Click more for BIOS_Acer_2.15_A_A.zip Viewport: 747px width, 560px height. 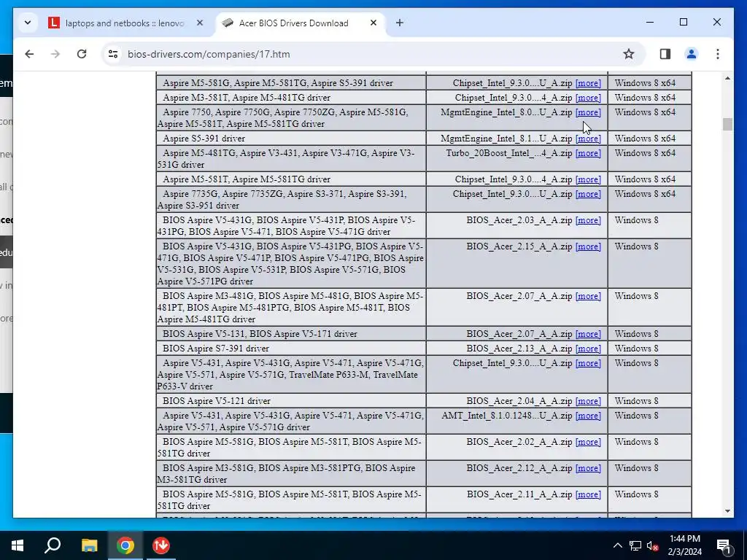(588, 246)
